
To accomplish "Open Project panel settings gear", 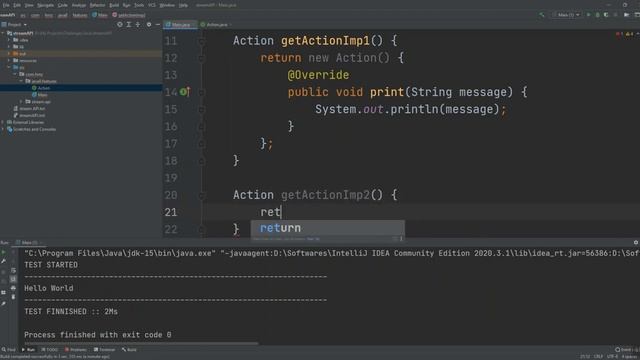I will coord(149,25).
